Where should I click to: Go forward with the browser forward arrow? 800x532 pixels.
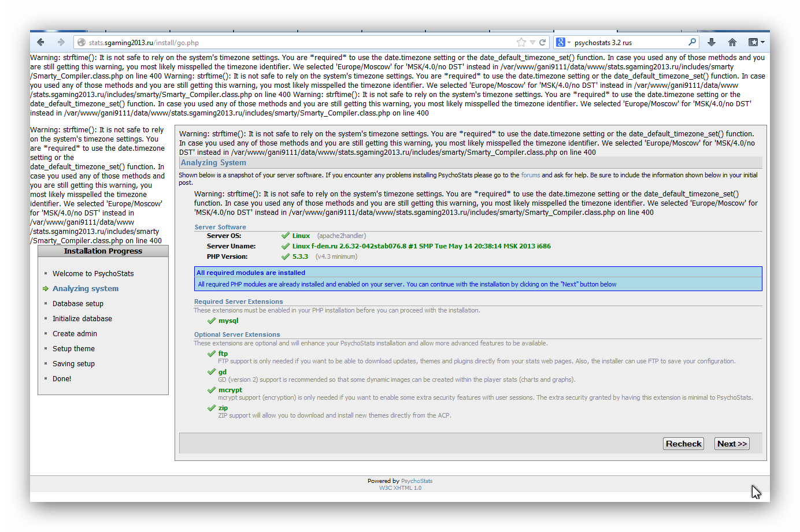pyautogui.click(x=61, y=42)
